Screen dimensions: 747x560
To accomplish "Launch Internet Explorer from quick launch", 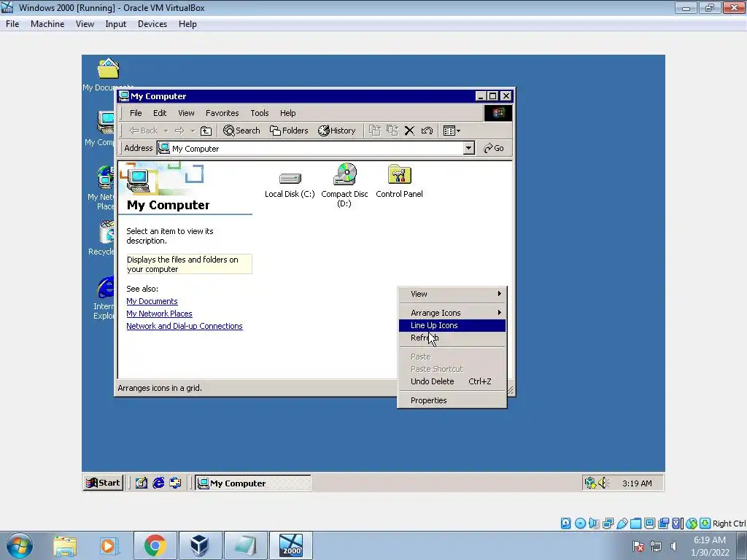I will point(158,483).
